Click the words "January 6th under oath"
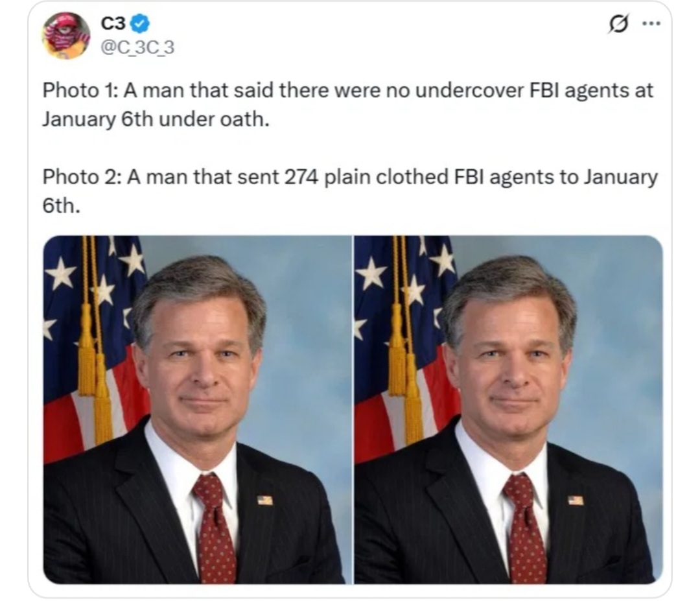The width and height of the screenshot is (700, 601). pyautogui.click(x=156, y=120)
